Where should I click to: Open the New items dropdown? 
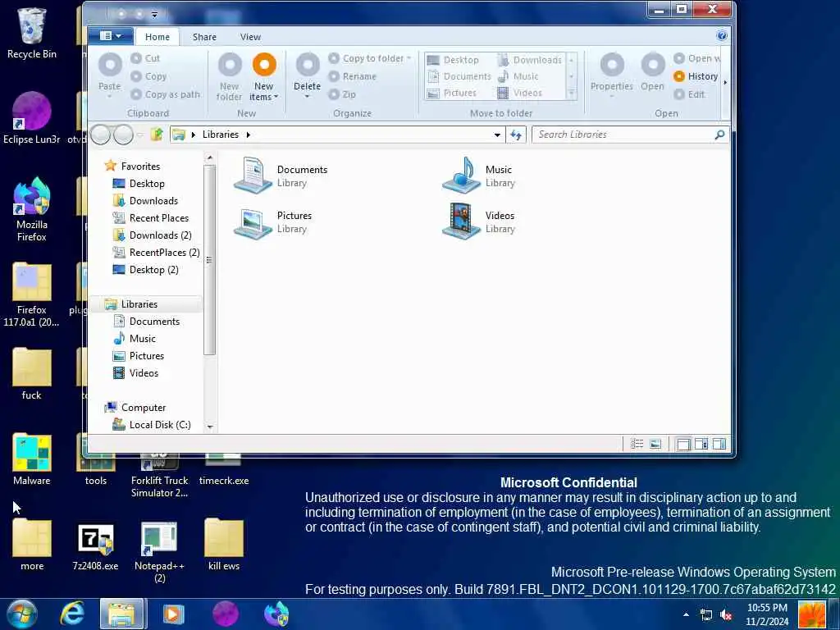point(264,76)
